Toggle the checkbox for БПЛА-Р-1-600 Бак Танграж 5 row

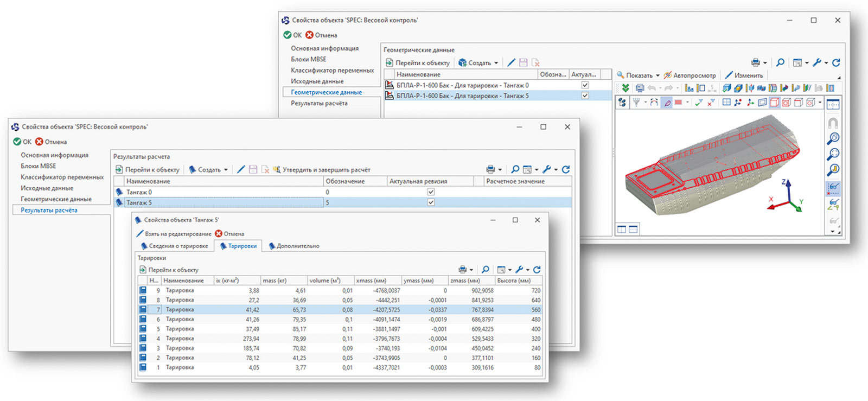[585, 96]
